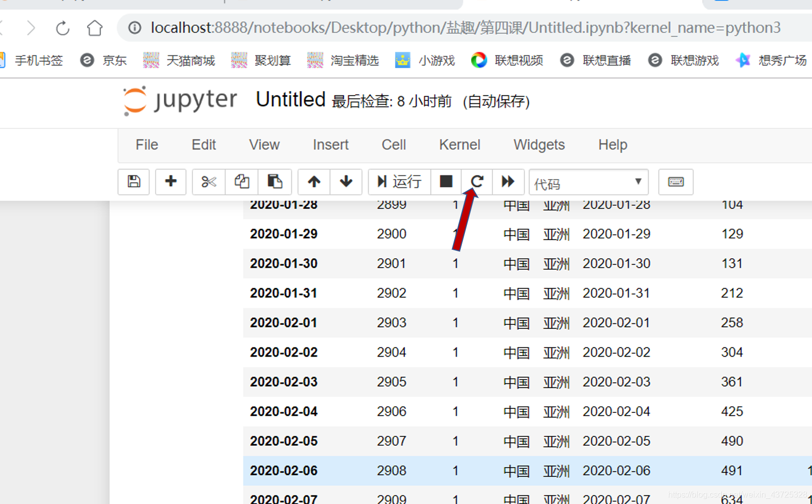This screenshot has width=812, height=504.
Task: Restart the kernel icon
Action: click(477, 182)
